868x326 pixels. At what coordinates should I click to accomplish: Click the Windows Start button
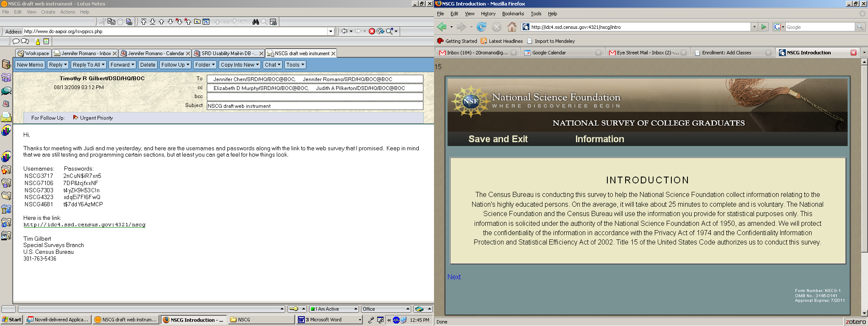click(11, 320)
